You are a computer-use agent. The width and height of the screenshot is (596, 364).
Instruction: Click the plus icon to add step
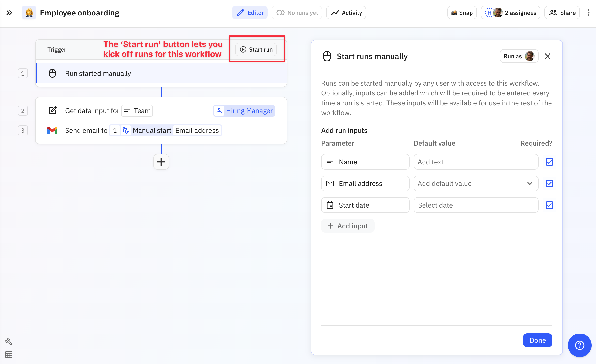pos(161,162)
